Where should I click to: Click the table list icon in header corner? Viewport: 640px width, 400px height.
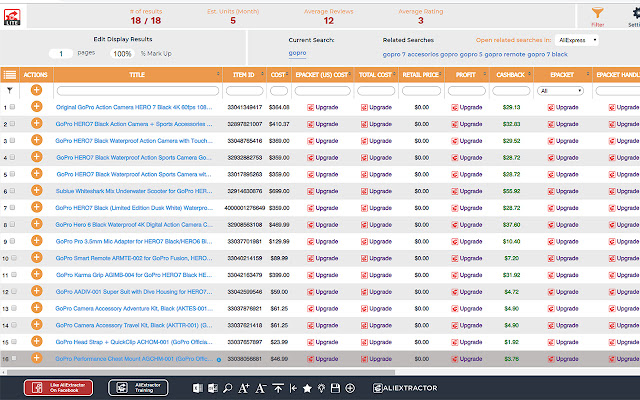tap(9, 74)
